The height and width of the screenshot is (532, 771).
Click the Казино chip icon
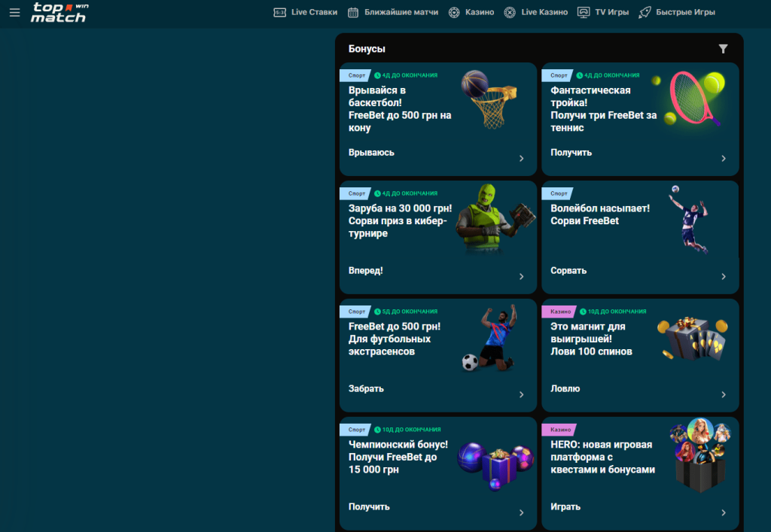coord(453,12)
